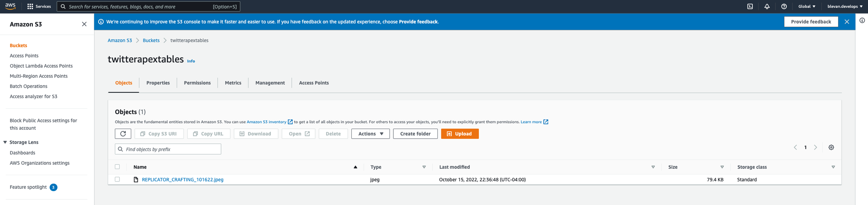Switch to the Objects tab
868x205 pixels.
tap(124, 83)
